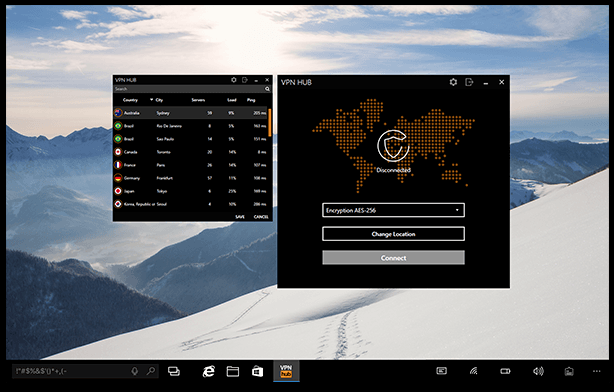Image resolution: width=614 pixels, height=392 pixels.
Task: Click the taskbar microphone icon
Action: [135, 371]
